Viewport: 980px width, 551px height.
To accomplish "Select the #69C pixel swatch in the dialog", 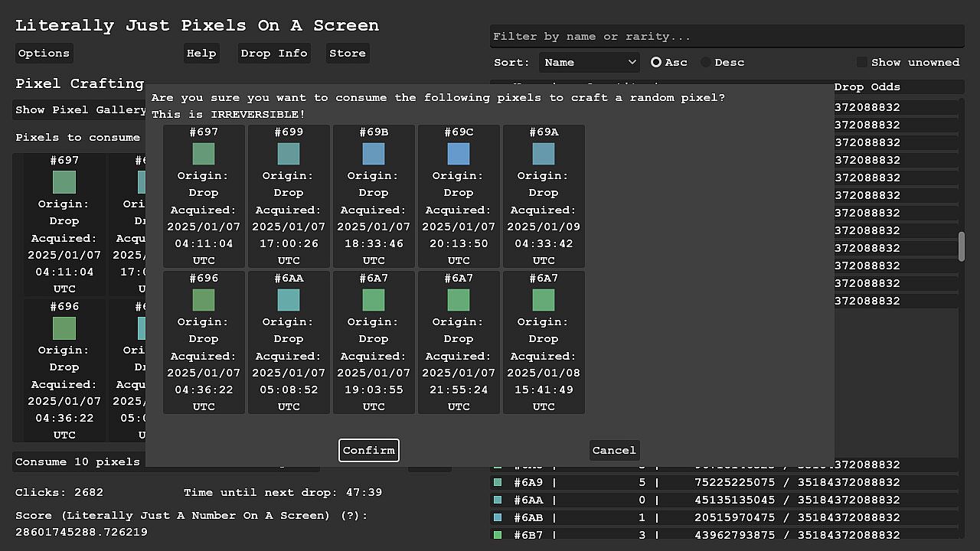I will pyautogui.click(x=459, y=155).
